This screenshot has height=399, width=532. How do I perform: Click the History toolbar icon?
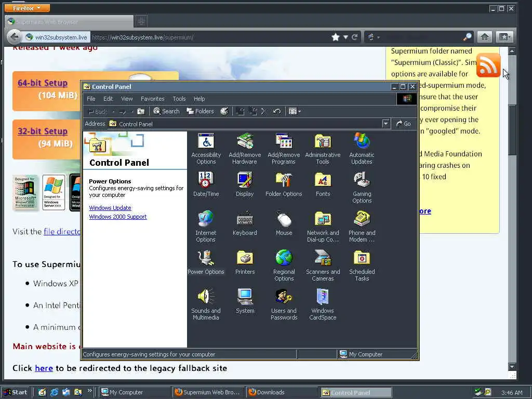click(224, 111)
